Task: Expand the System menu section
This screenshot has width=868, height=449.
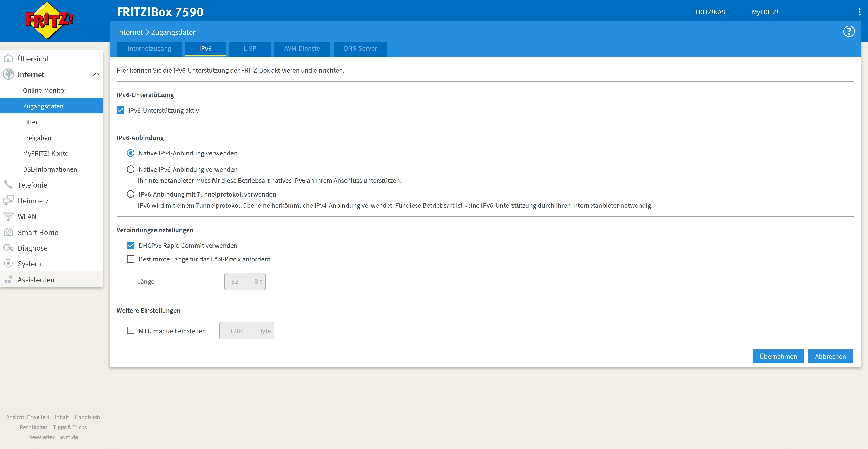Action: coord(29,264)
